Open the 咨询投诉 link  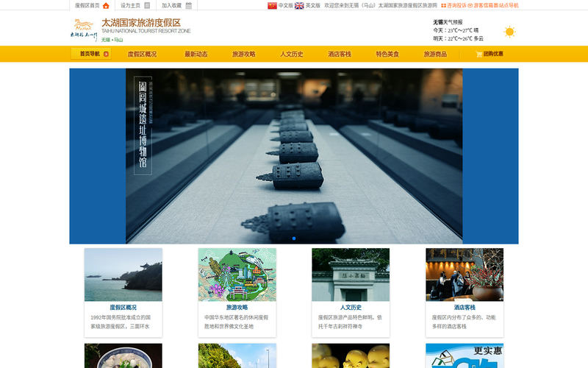pyautogui.click(x=456, y=6)
